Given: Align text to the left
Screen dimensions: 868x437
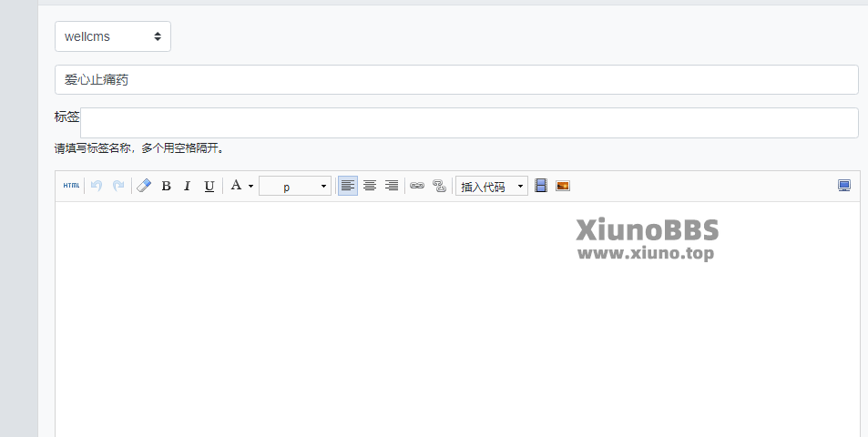Looking at the screenshot, I should 348,186.
